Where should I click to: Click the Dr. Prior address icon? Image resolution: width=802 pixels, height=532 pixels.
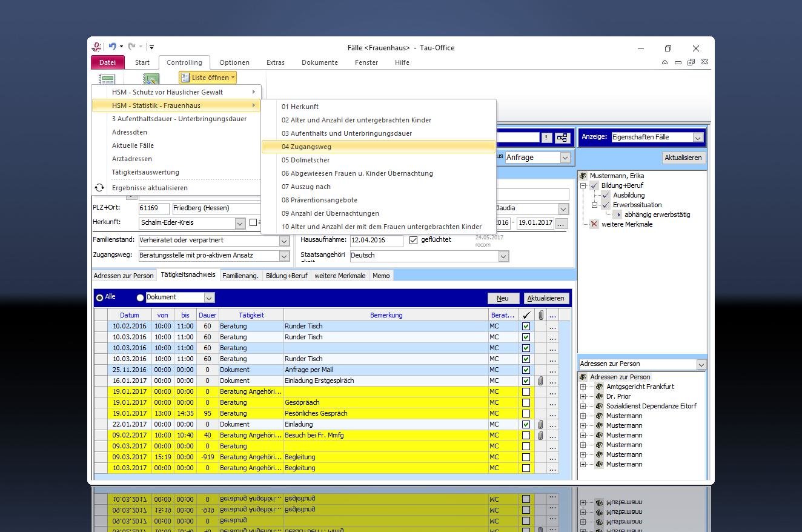pos(599,396)
